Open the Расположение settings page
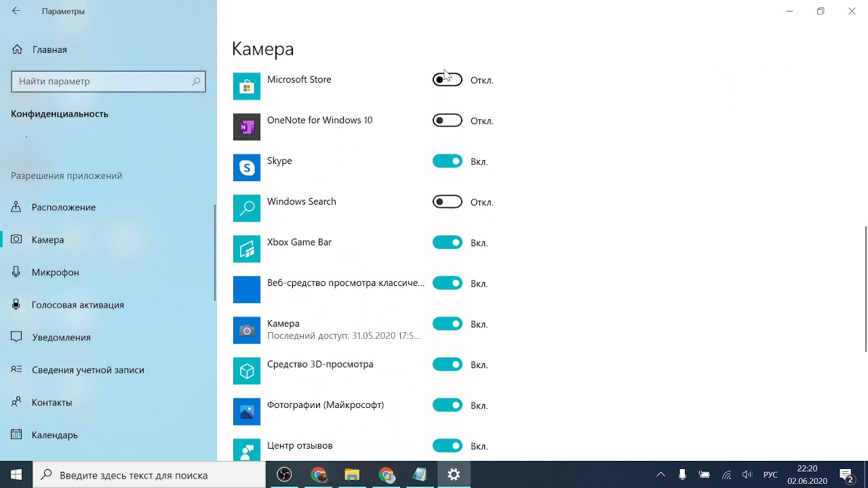 [x=107, y=207]
